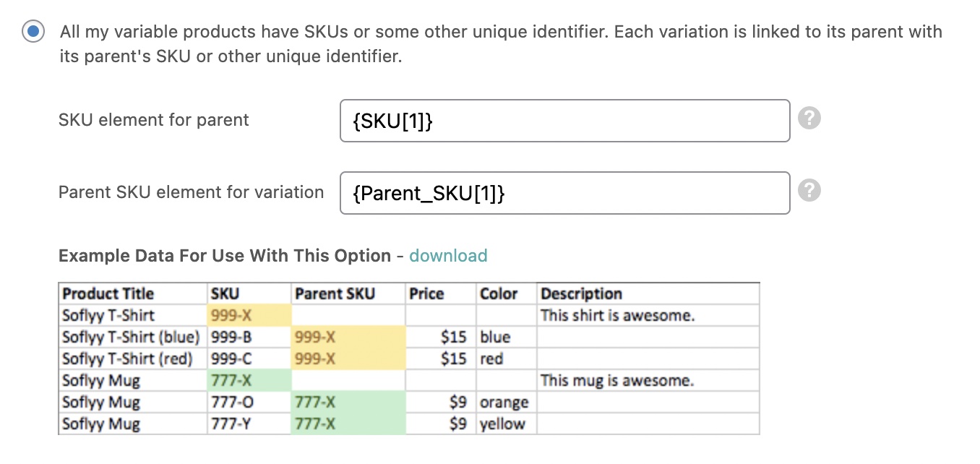
Task: Click the {SKU[1]} input field
Action: (564, 121)
